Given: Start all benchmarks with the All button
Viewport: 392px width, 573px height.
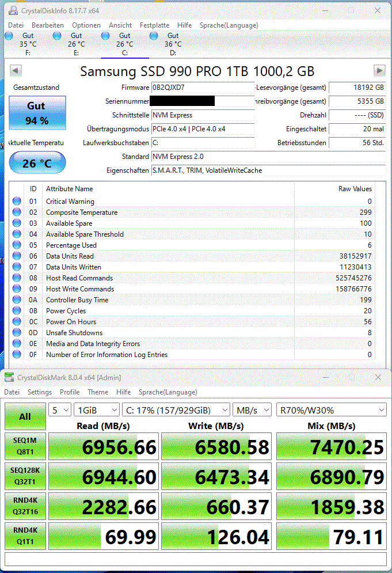Looking at the screenshot, I should (25, 416).
